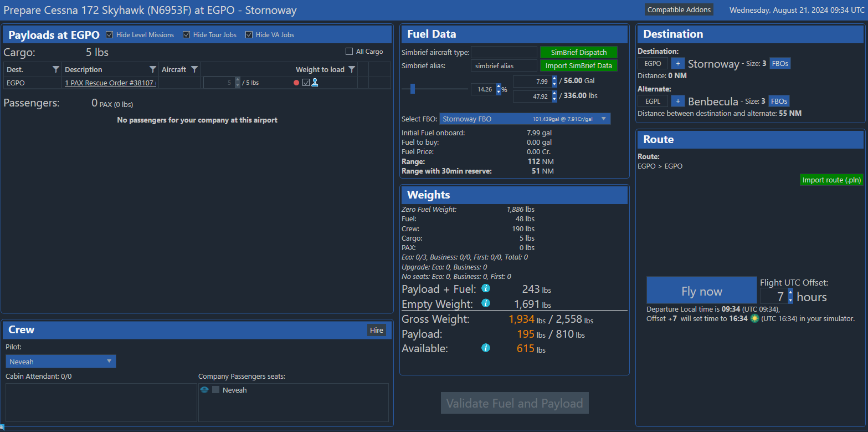Click info icon beside Available weight

pyautogui.click(x=486, y=348)
